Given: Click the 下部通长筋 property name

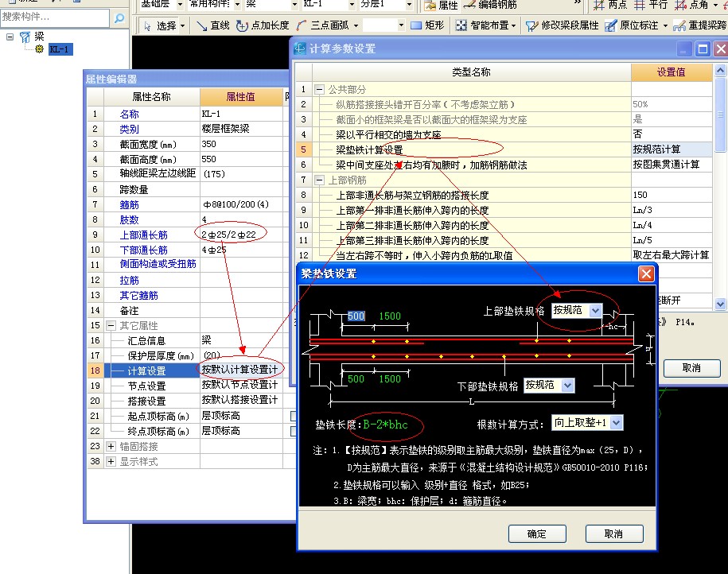Looking at the screenshot, I should tap(143, 250).
